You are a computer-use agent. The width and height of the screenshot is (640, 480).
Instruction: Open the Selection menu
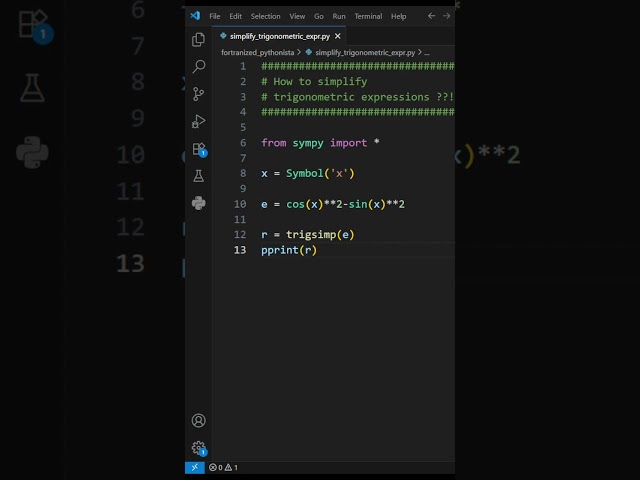265,16
